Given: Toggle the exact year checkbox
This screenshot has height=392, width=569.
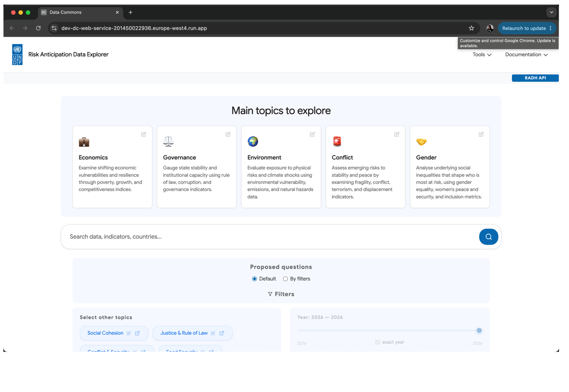Looking at the screenshot, I should (x=378, y=342).
